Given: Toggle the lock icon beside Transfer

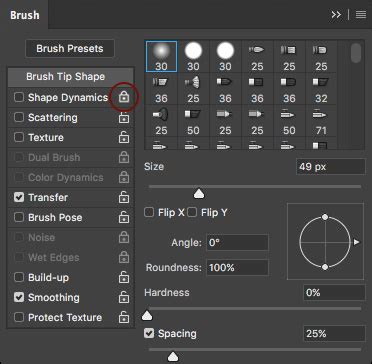Looking at the screenshot, I should 124,197.
